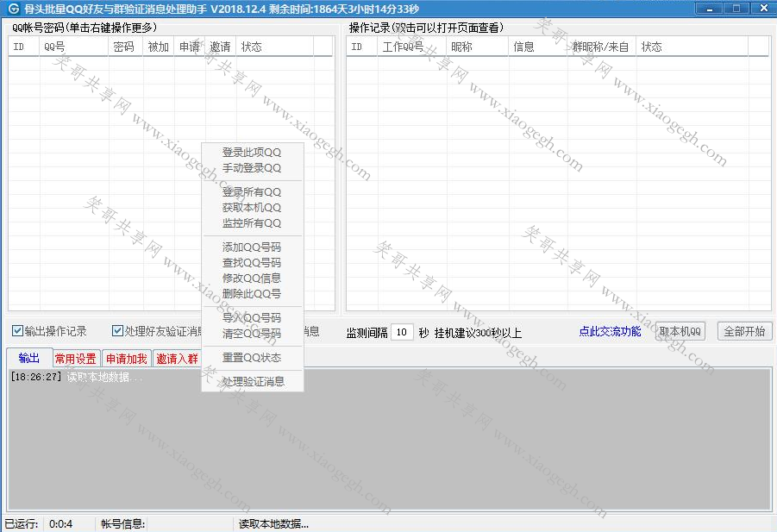Open the 常用设置 tab
Image resolution: width=777 pixels, height=532 pixels.
75,359
